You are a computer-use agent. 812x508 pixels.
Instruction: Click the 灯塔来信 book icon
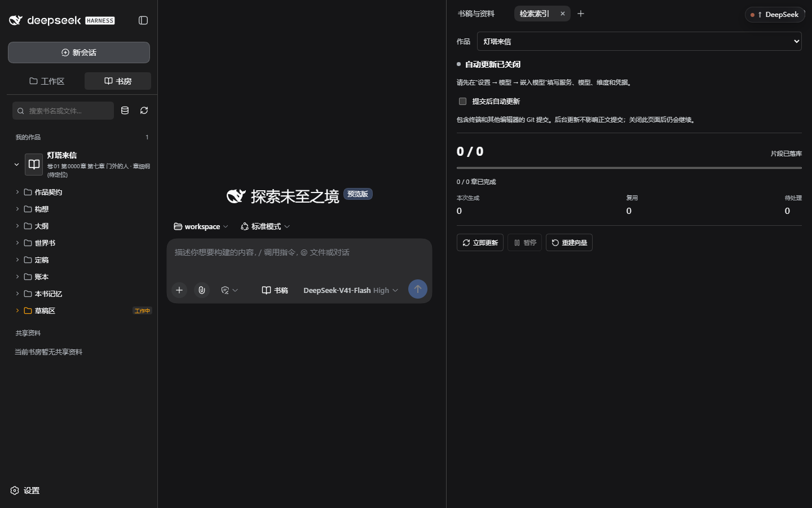pos(34,164)
